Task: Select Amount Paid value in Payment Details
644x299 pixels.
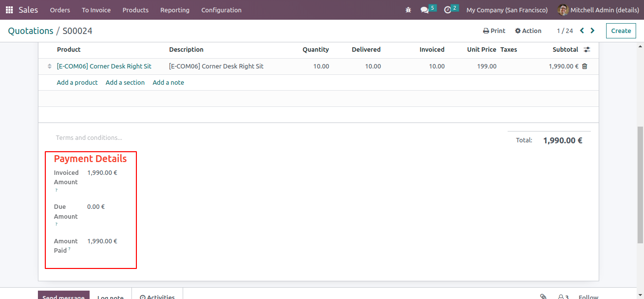Action: [x=102, y=241]
